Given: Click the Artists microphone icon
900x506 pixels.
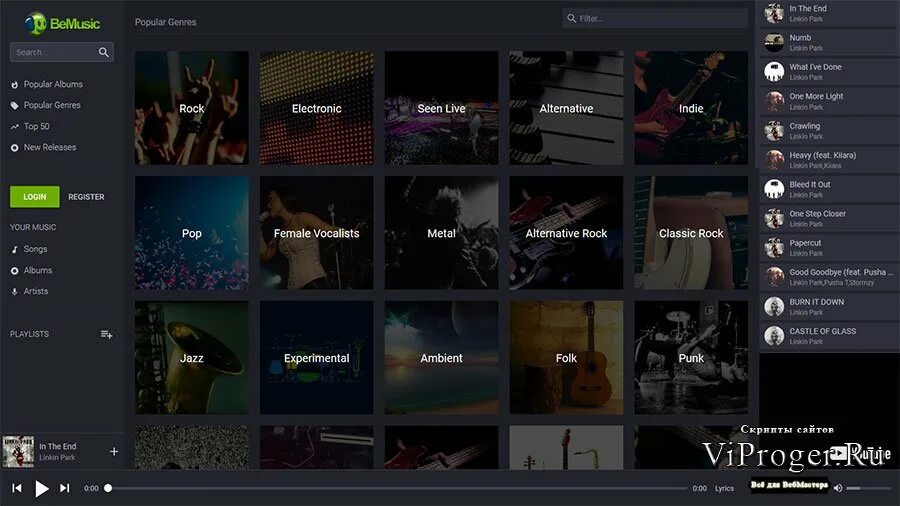Looking at the screenshot, I should (14, 291).
